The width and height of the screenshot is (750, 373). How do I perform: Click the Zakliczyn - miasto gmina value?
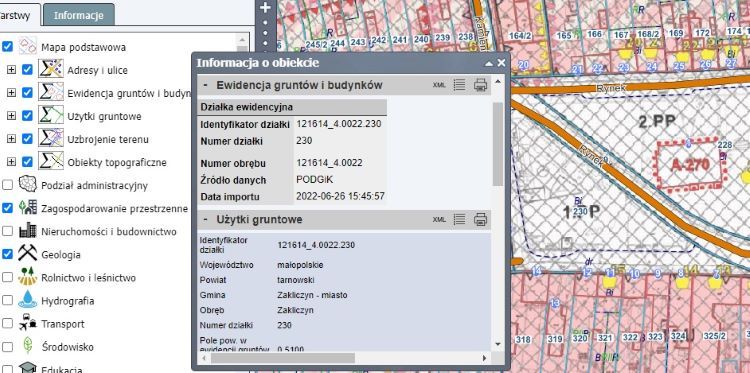click(x=312, y=295)
